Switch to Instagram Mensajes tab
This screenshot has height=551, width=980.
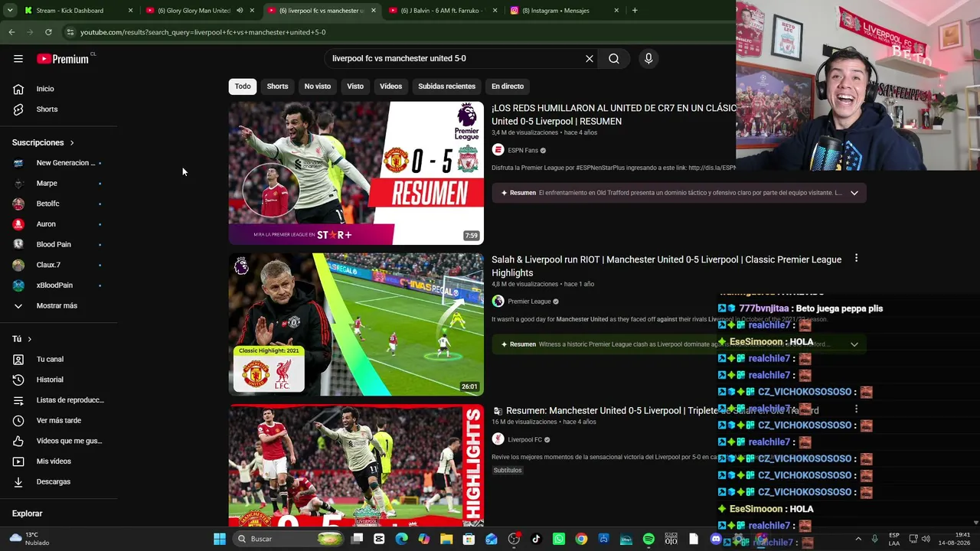(x=566, y=11)
